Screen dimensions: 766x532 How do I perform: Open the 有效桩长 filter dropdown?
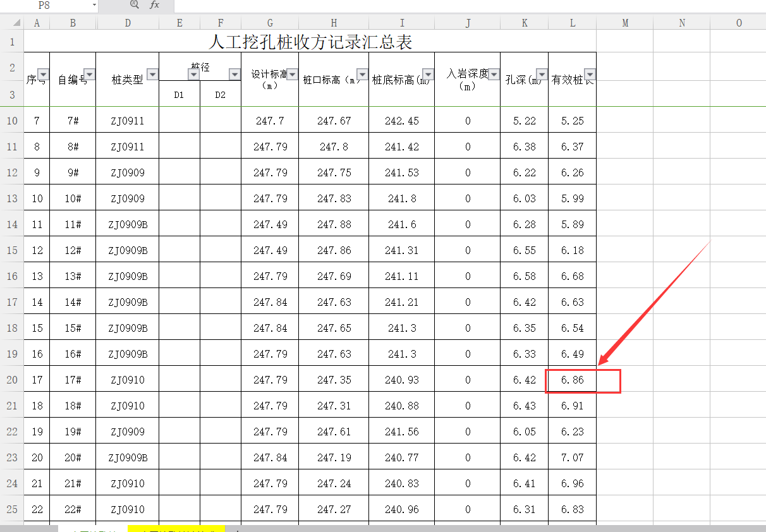click(590, 75)
